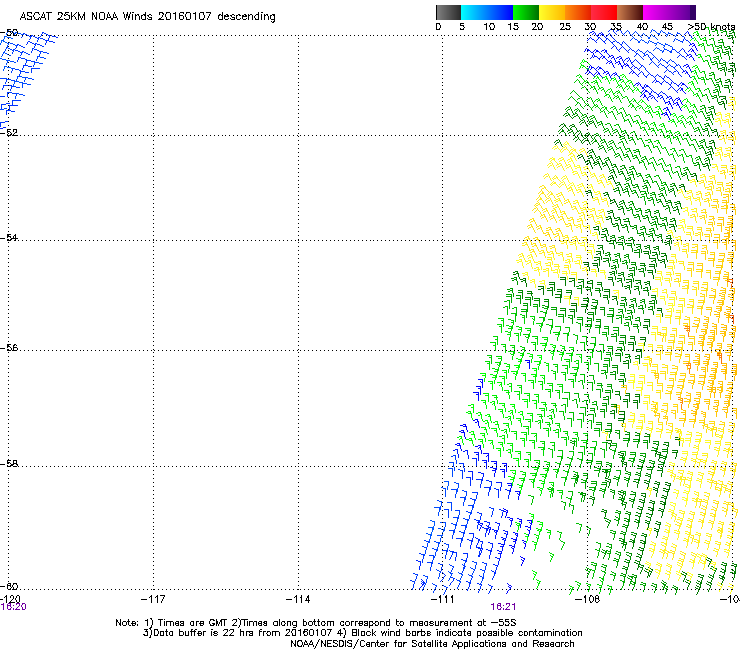Click the purple '16:21' time stamp
Viewport: 740px width, 650px height.
503,607
